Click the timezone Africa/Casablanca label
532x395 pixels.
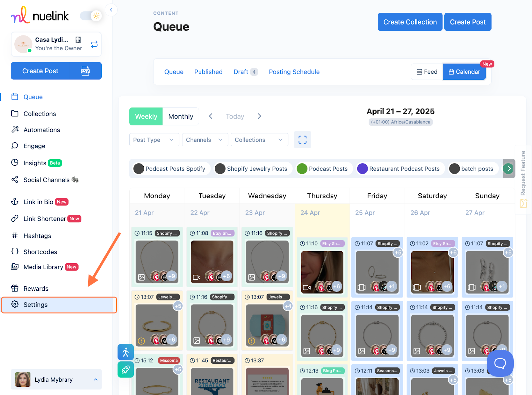(401, 122)
